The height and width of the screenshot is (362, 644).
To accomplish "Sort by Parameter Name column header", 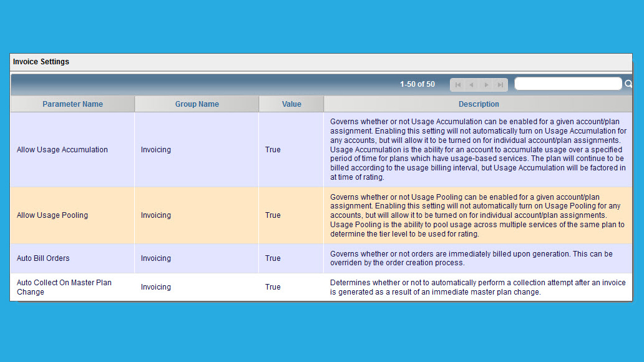I will click(72, 104).
